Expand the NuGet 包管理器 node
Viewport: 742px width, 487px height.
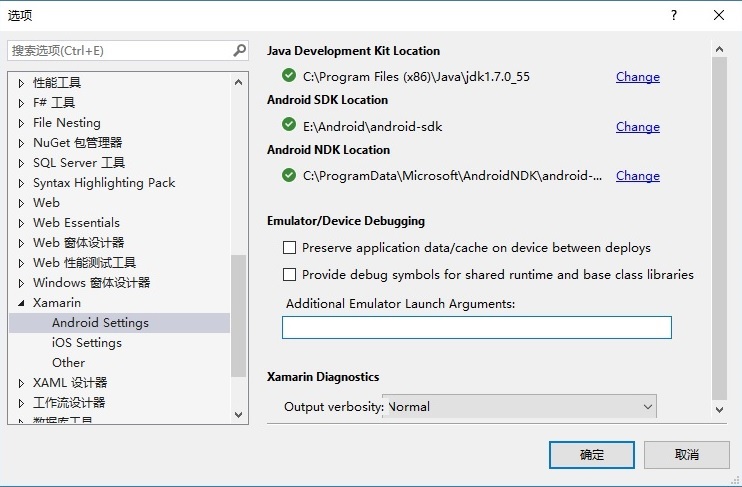coord(22,143)
